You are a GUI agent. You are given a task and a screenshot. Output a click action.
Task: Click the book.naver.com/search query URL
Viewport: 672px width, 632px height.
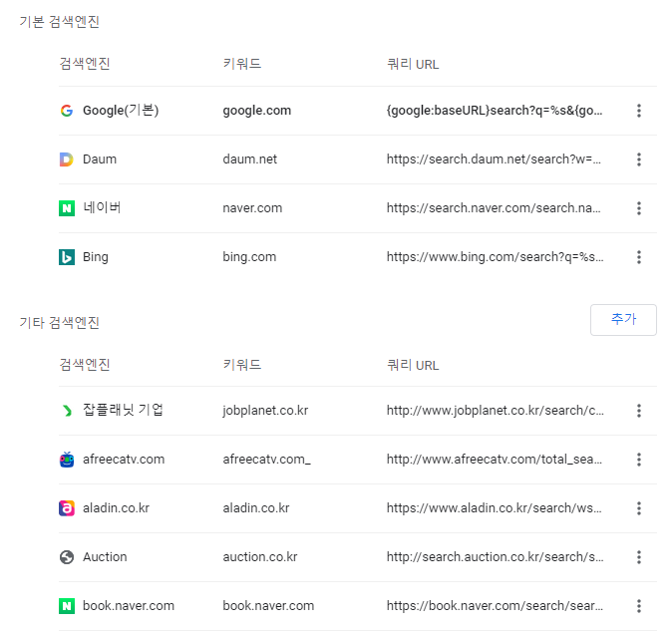495,606
